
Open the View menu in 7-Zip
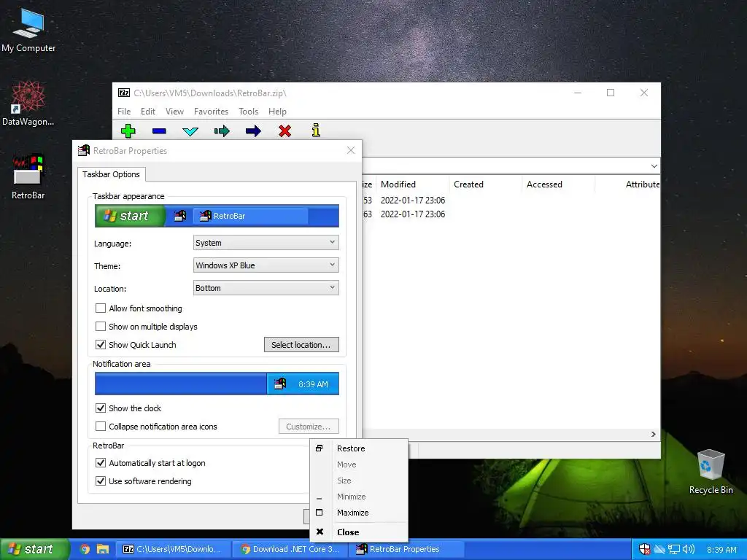click(174, 112)
